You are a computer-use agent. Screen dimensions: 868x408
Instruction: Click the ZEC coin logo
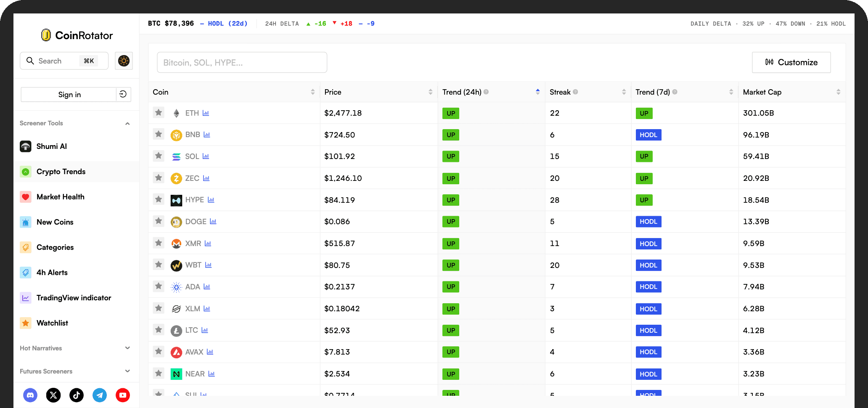tap(176, 178)
